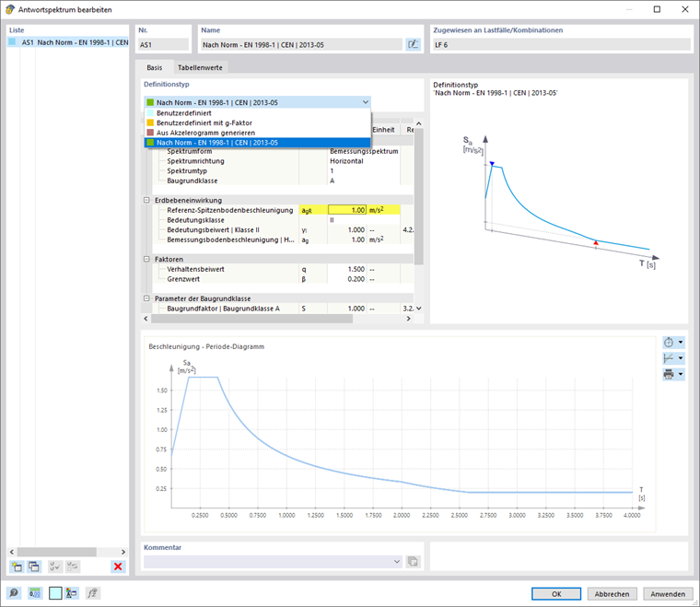
Task: Click the dialog title bar app icon
Action: 10,9
